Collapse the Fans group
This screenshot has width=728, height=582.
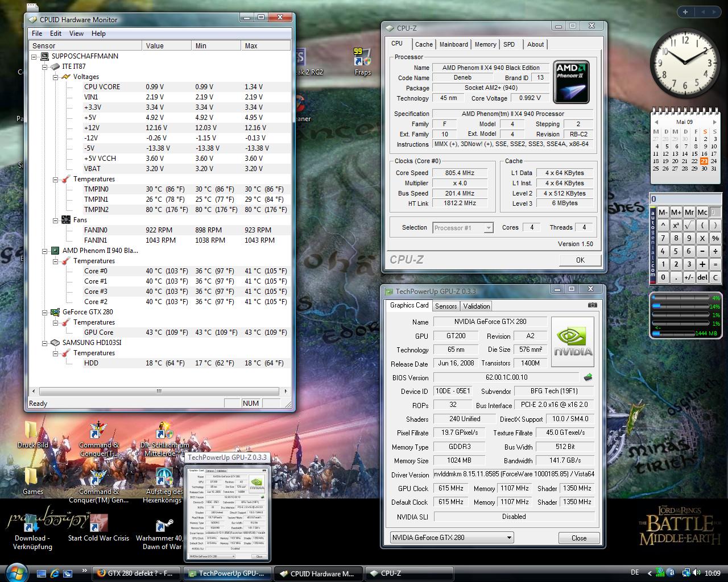56,220
